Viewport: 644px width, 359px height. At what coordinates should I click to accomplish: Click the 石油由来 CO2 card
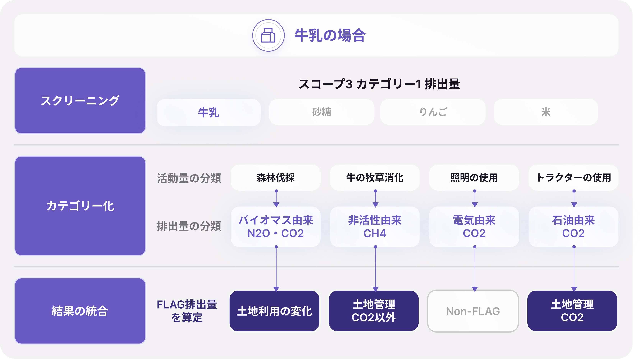[573, 227]
